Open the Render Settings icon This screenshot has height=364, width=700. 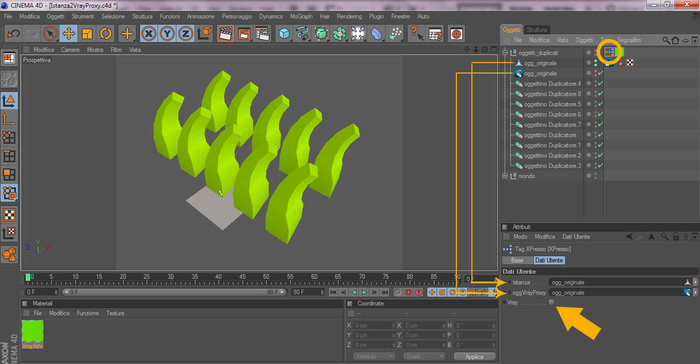pyautogui.click(x=262, y=33)
